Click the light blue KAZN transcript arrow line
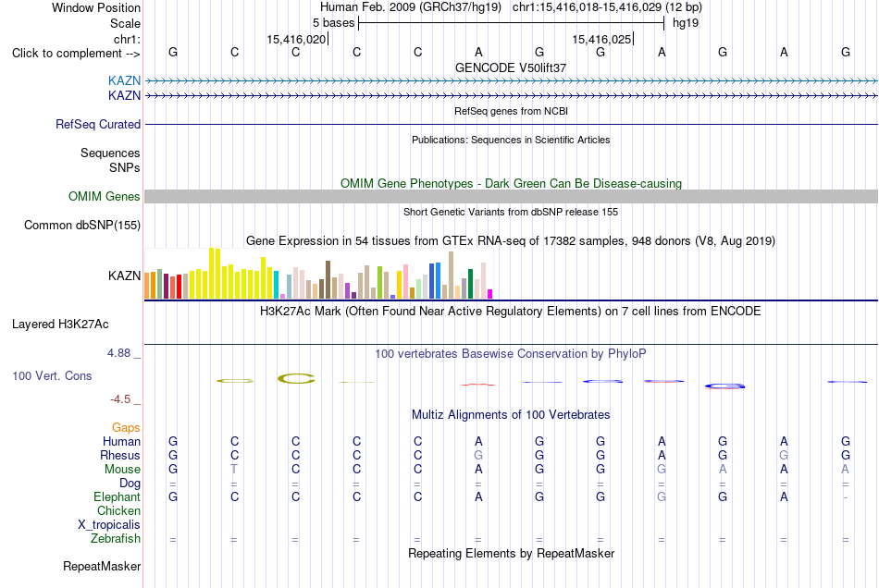879x588 pixels. (x=511, y=81)
